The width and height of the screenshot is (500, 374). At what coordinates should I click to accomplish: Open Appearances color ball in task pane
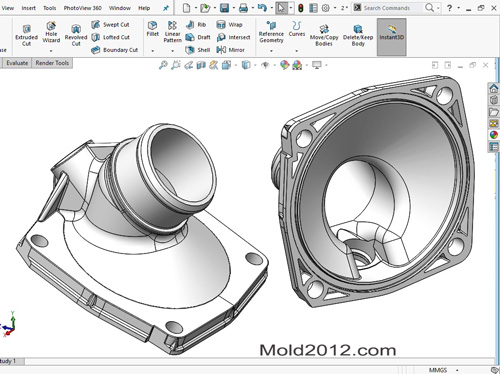494,135
